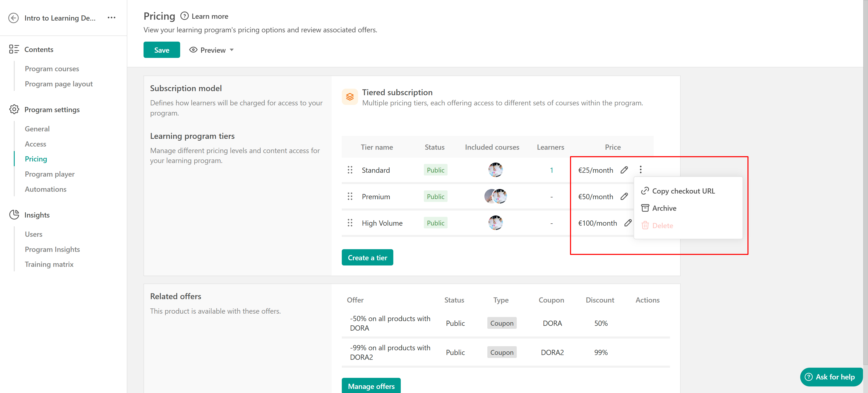
Task: Choose Archive in the tier context menu
Action: (x=664, y=208)
